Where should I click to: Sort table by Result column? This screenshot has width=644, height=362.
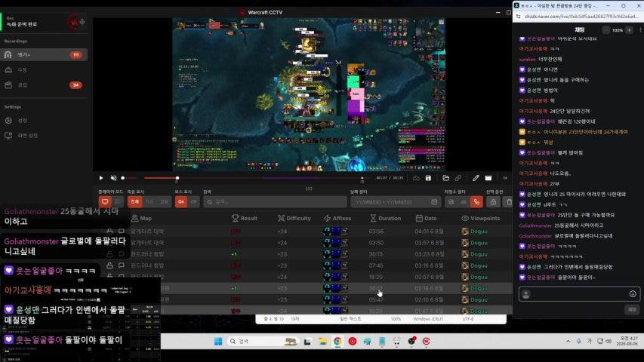(x=245, y=219)
